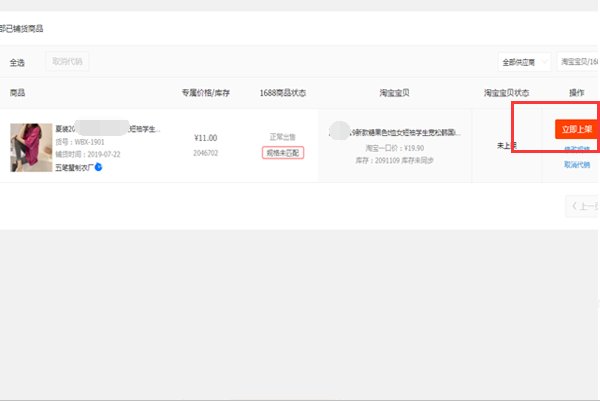
Task: Click the 货号: WBX-1901 text
Action: [x=80, y=142]
